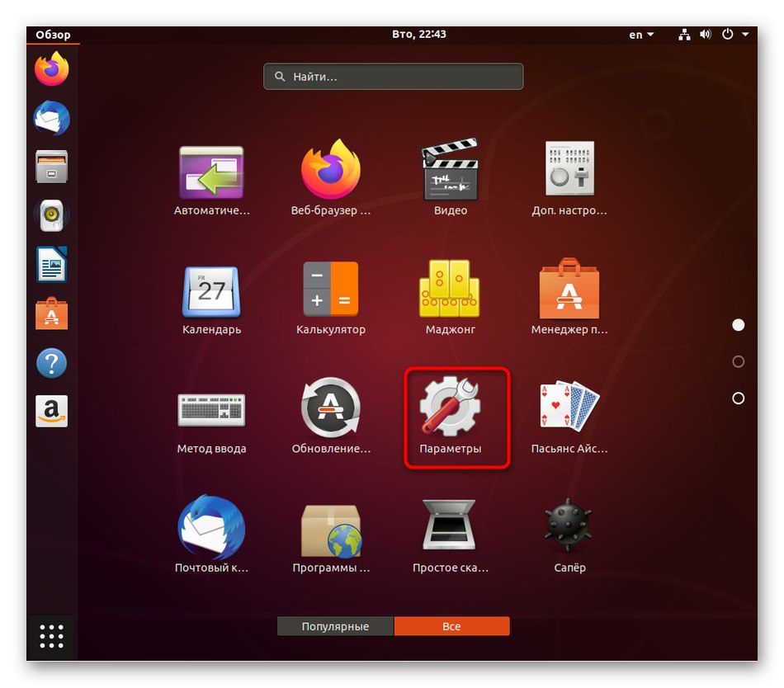
Task: Open Thunderbird mail in the dock
Action: pyautogui.click(x=51, y=118)
